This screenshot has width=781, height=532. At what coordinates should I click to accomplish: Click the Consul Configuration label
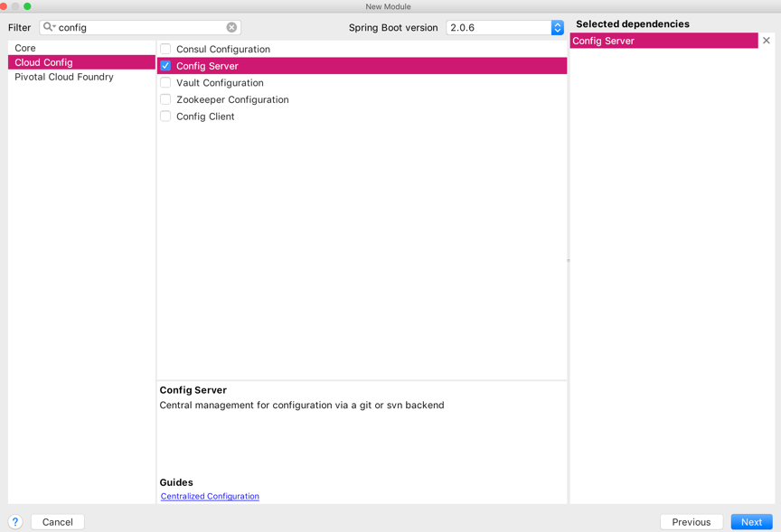(x=223, y=49)
